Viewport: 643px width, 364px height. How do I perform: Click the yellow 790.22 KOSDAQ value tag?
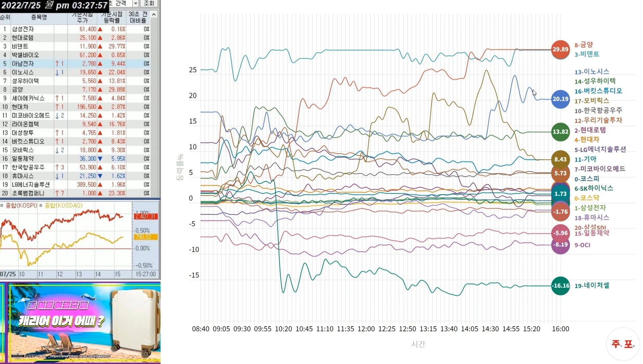146,237
